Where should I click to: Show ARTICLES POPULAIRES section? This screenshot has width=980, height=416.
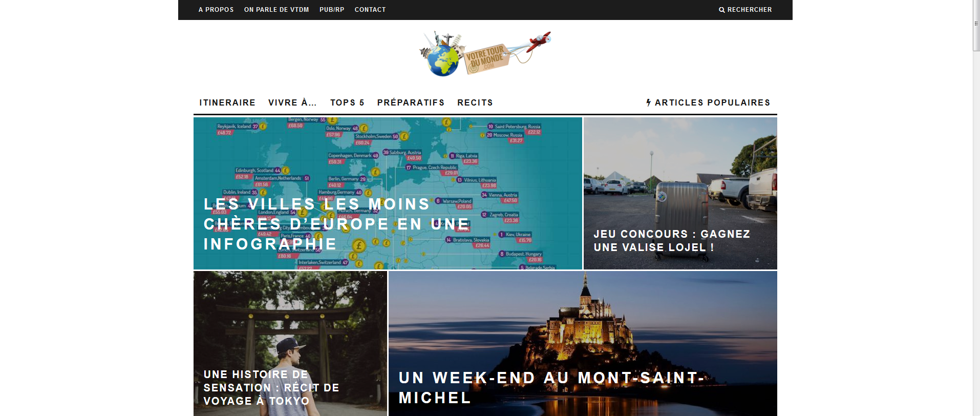712,102
